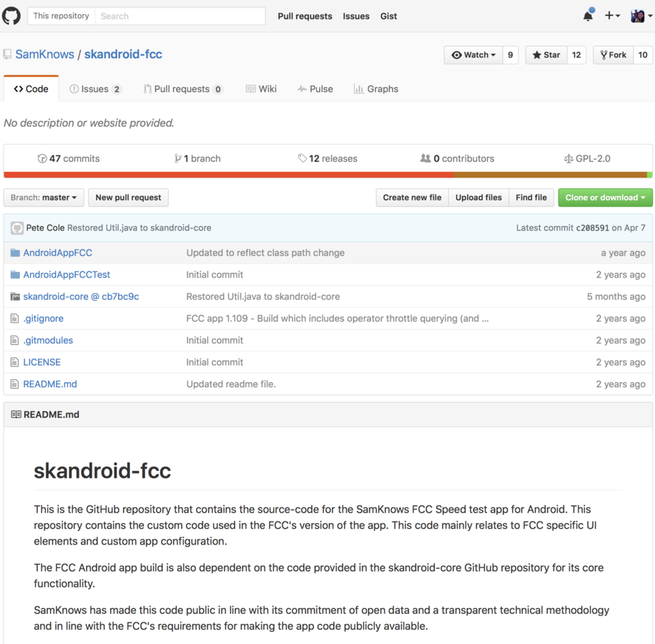655x644 pixels.
Task: Click Find file button
Action: (x=531, y=197)
